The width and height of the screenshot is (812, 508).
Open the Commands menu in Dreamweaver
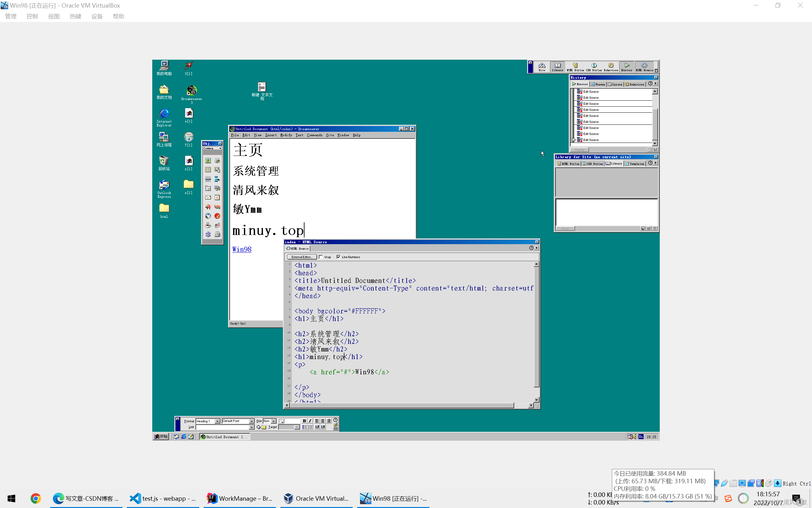314,135
